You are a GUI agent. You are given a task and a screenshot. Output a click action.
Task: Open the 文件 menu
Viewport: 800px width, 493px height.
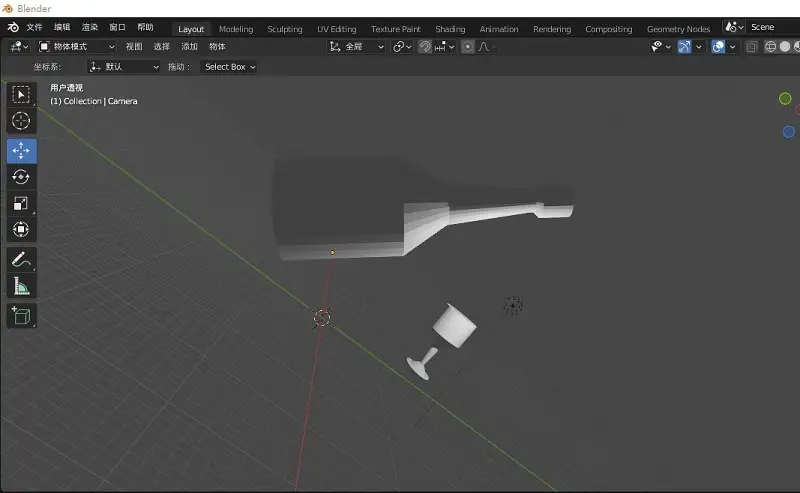35,27
